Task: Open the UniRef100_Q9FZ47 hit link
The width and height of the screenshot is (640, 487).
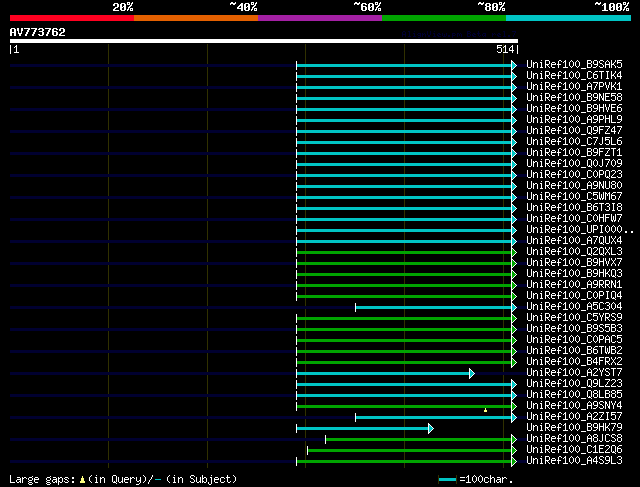Action: [x=573, y=131]
